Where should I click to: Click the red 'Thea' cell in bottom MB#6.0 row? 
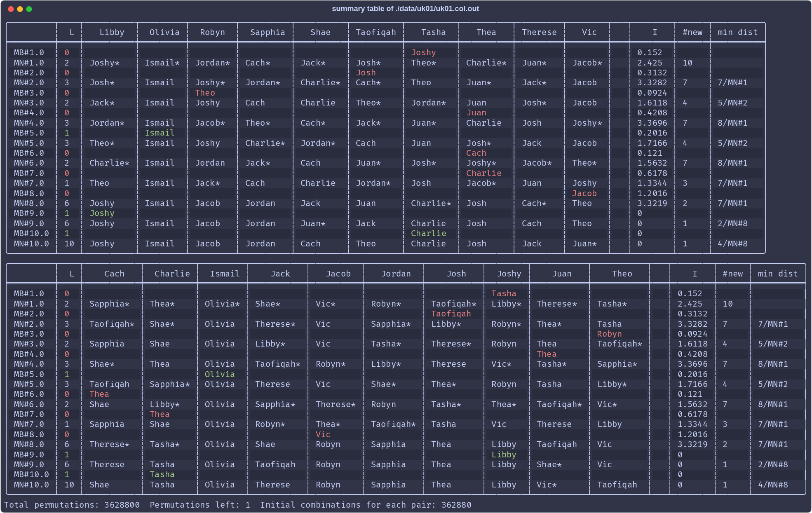click(x=99, y=394)
